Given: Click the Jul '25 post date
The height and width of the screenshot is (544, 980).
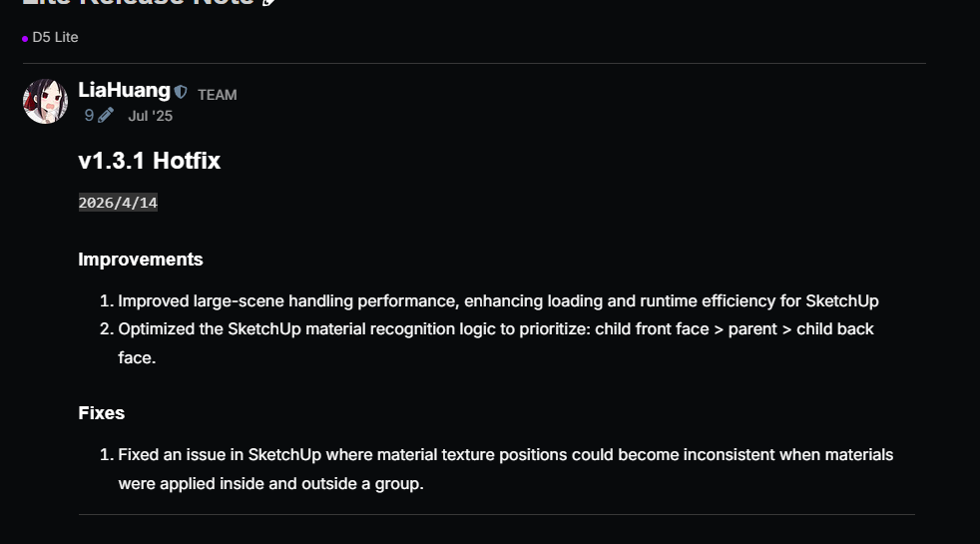Looking at the screenshot, I should [150, 116].
